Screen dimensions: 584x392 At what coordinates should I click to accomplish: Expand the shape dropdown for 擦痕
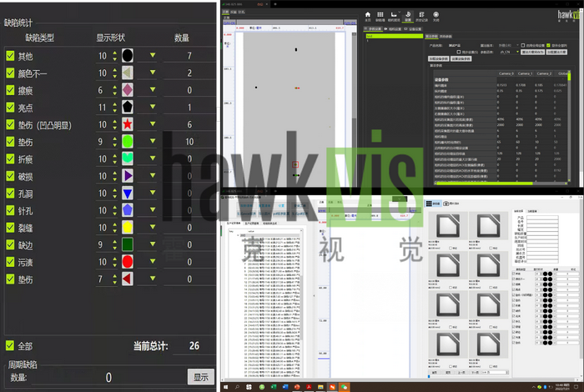153,89
